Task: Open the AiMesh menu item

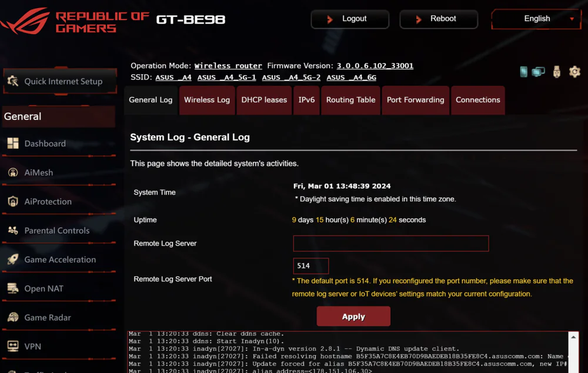Action: 59,172
